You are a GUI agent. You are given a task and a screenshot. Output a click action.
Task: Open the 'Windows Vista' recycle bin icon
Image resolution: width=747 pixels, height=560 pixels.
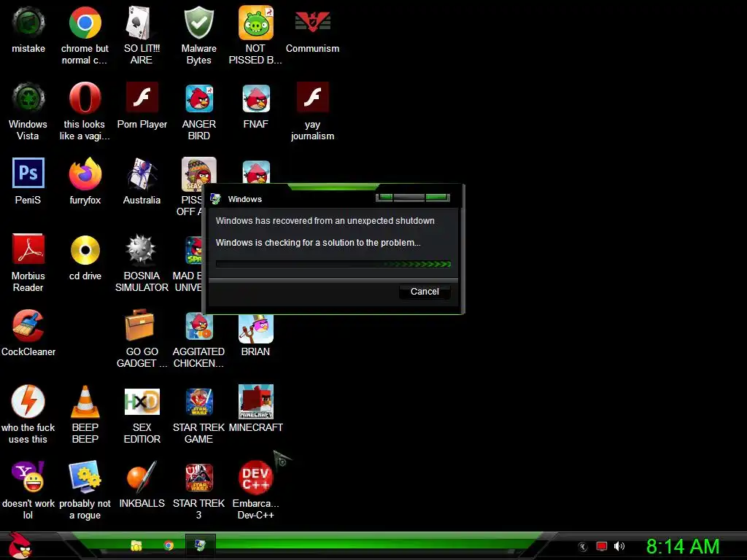pyautogui.click(x=28, y=98)
